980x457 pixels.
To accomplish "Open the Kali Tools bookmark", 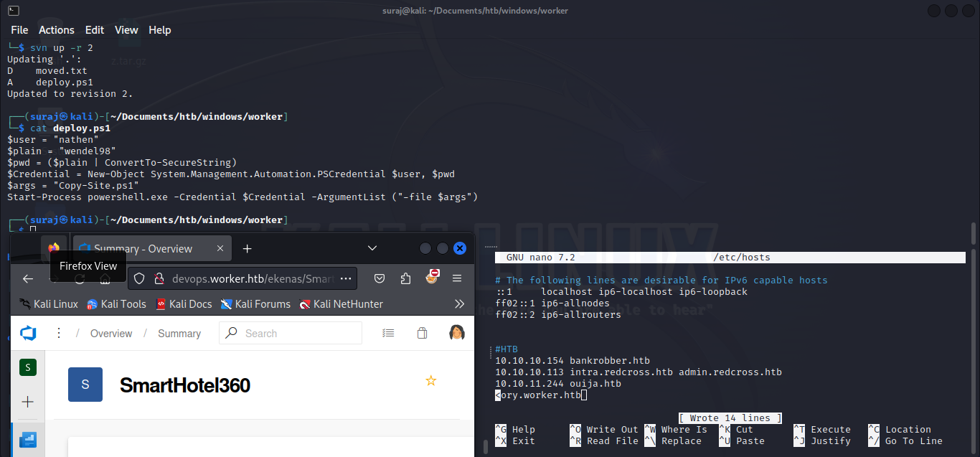I will [116, 304].
